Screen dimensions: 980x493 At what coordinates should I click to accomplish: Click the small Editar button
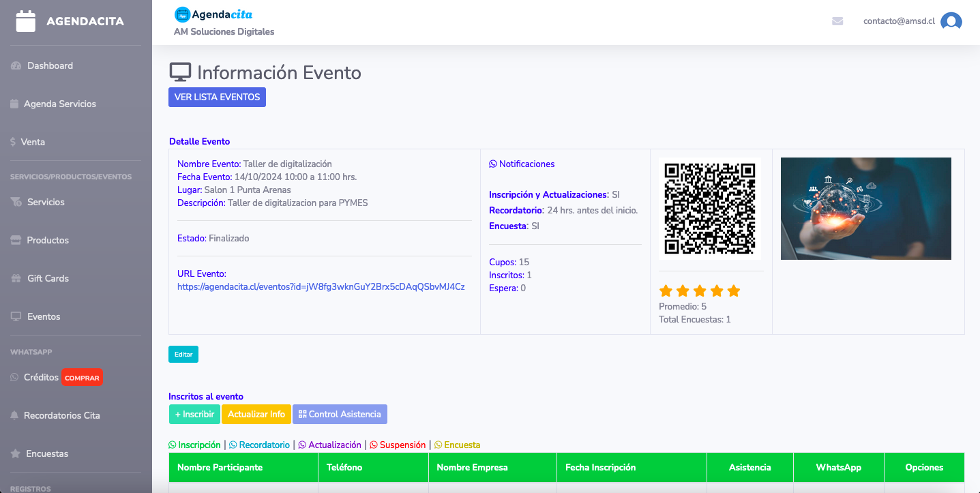[183, 354]
